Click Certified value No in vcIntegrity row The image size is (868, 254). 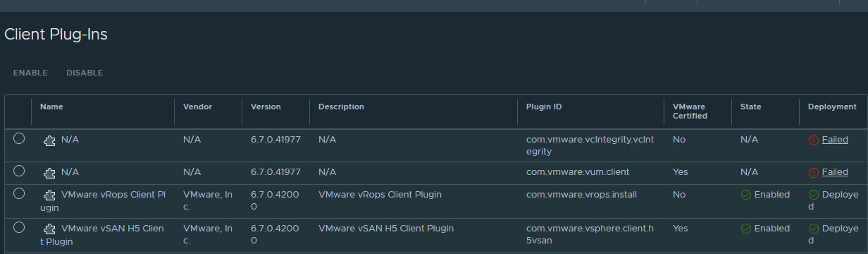tap(679, 140)
